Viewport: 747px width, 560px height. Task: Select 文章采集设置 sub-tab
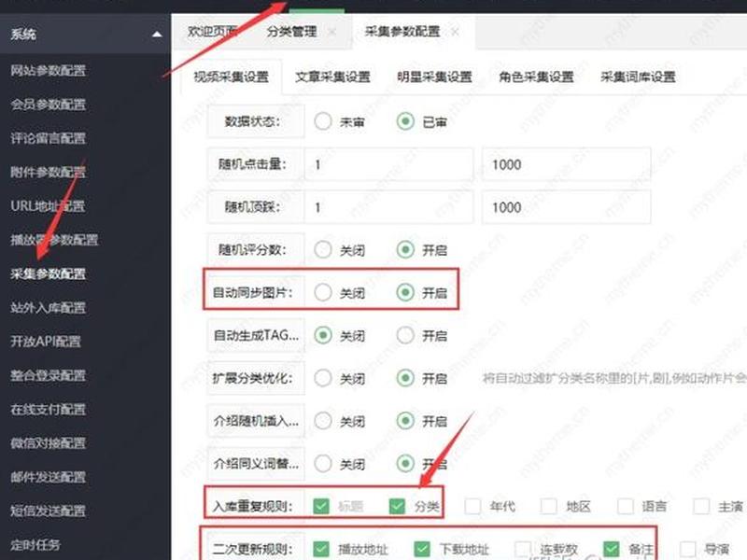click(332, 77)
